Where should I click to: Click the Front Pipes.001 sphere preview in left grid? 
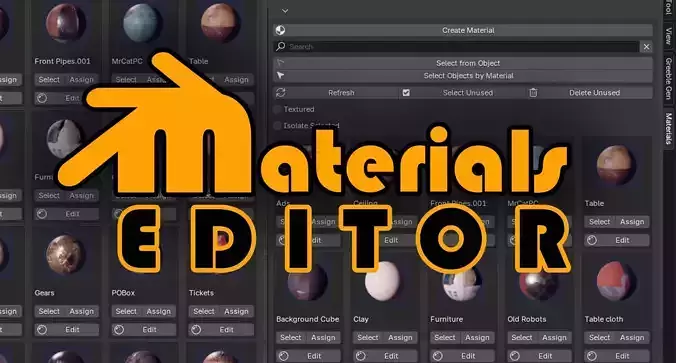[x=65, y=23]
